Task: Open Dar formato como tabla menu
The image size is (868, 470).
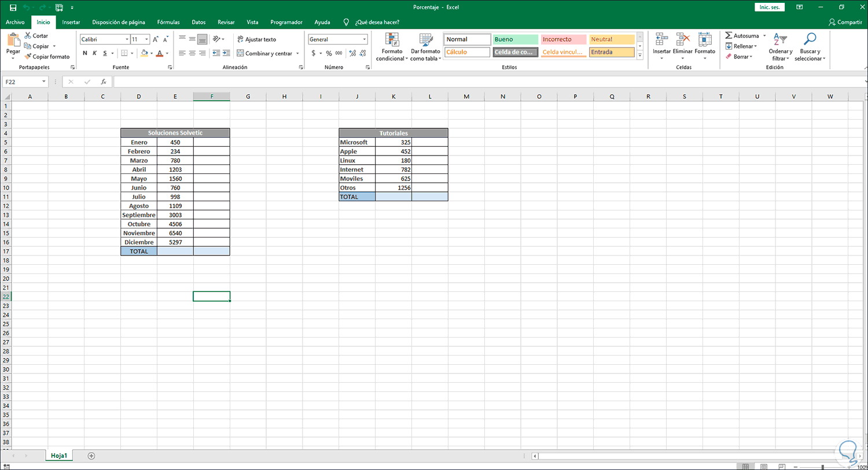Action: click(x=426, y=47)
